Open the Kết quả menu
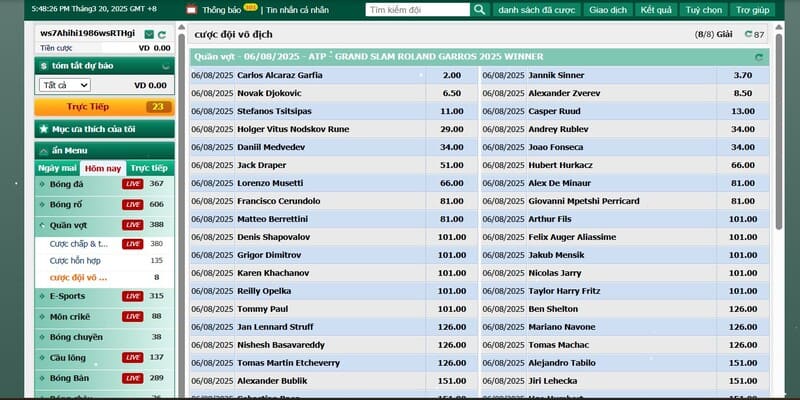Image resolution: width=800 pixels, height=400 pixels. 656,10
